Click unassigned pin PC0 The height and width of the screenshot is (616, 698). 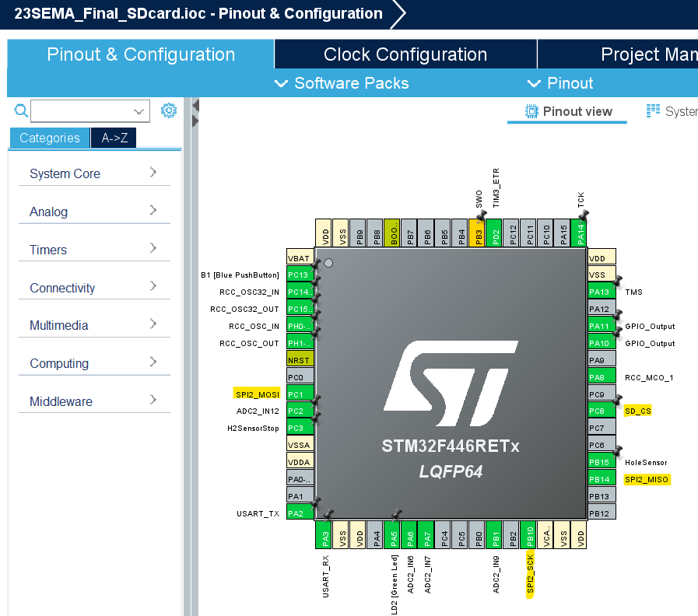coord(300,377)
